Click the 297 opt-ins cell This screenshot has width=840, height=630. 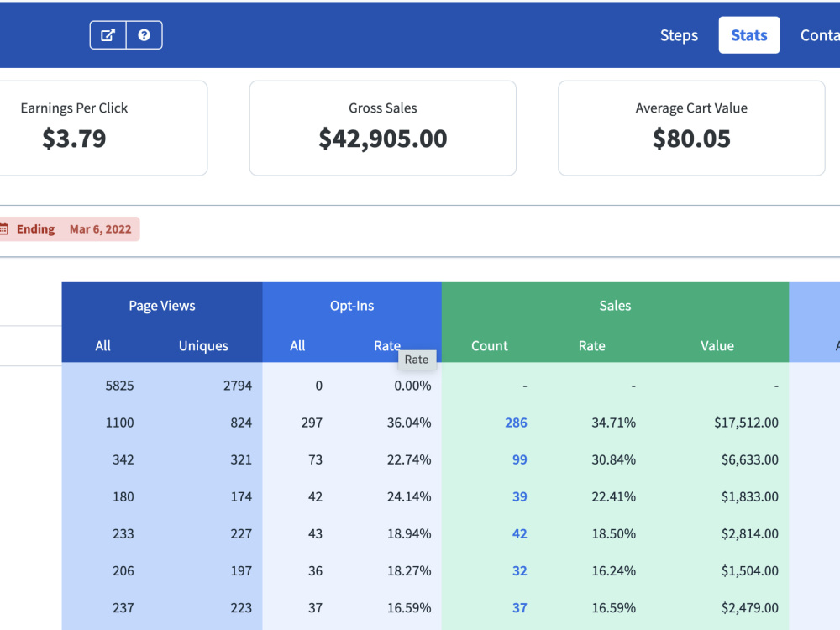tap(312, 423)
